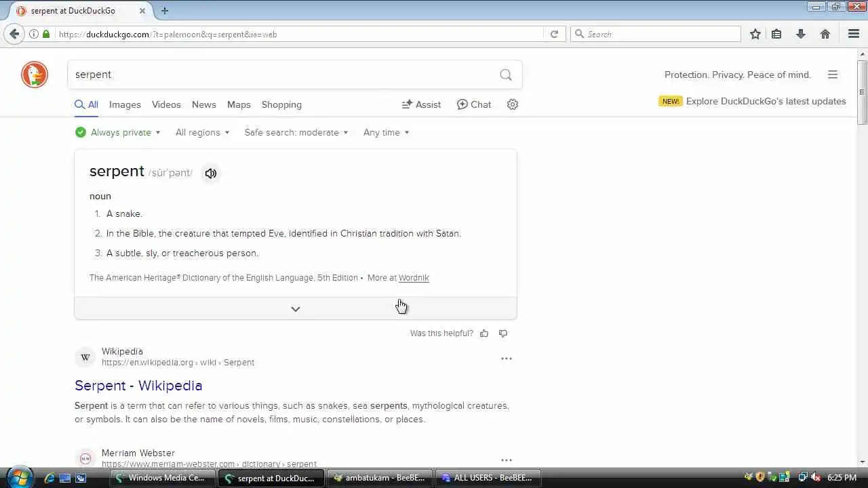Go back with the browser back arrow

coord(14,34)
